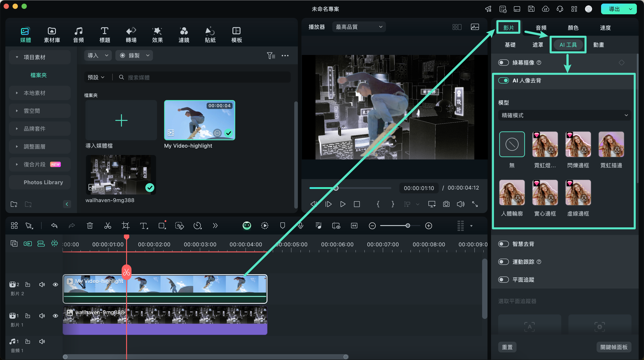Viewport: 644px width, 360px height.
Task: Open the Audio (音頻) library tab icon
Action: tap(78, 34)
